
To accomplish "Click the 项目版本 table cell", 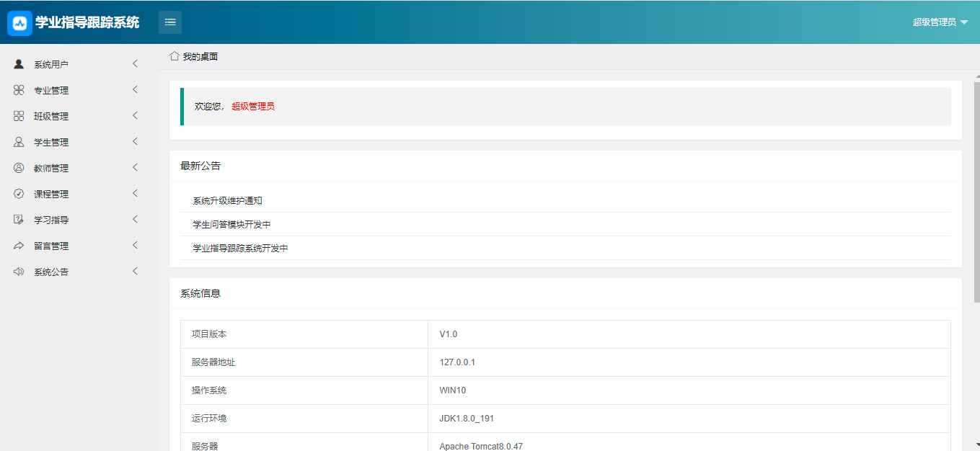I will [304, 334].
